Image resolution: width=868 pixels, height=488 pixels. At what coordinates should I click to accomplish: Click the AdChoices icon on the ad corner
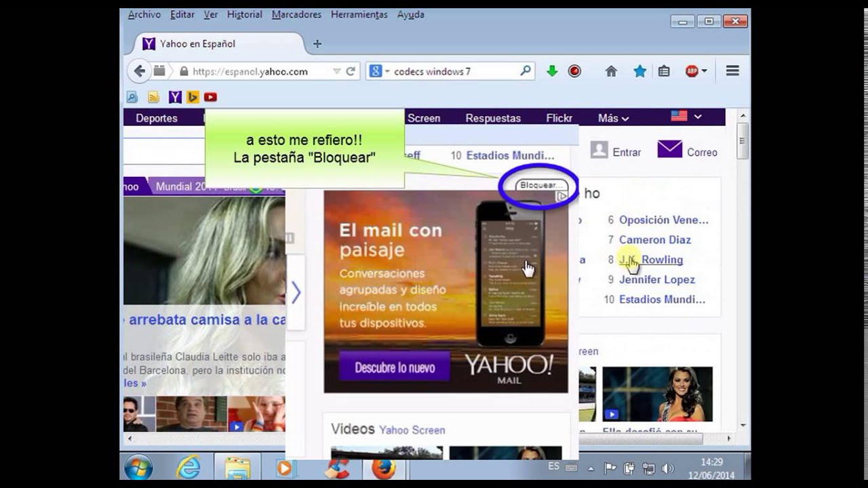tap(561, 196)
